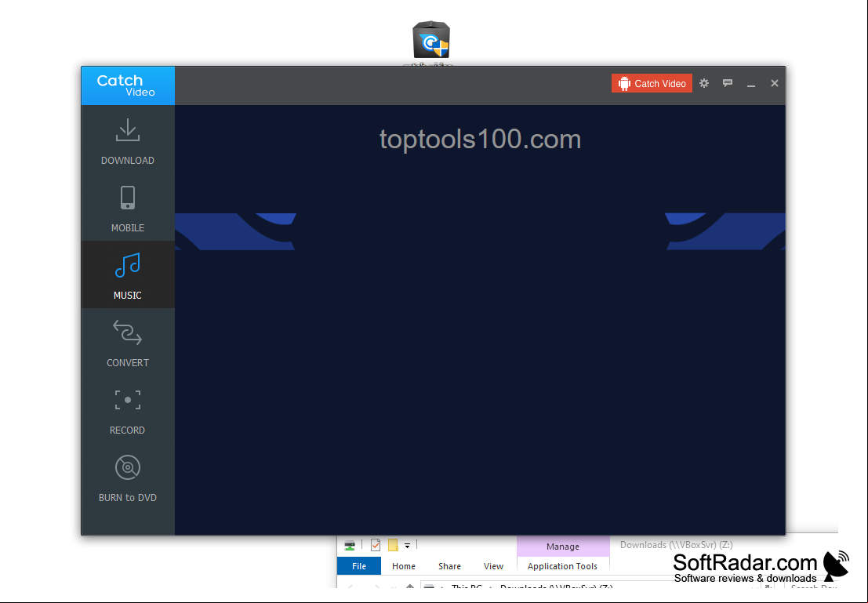Open Application Tools tab in Explorer

[x=562, y=566]
